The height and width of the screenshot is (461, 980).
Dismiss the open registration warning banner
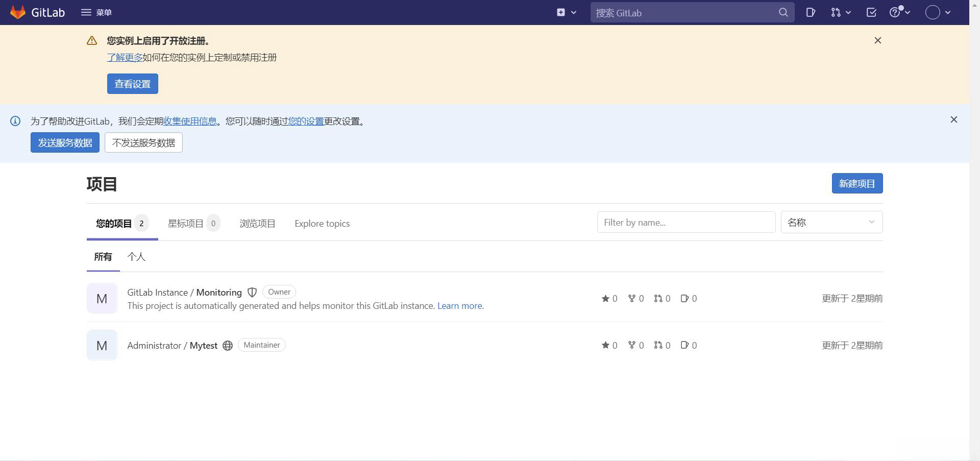click(878, 40)
